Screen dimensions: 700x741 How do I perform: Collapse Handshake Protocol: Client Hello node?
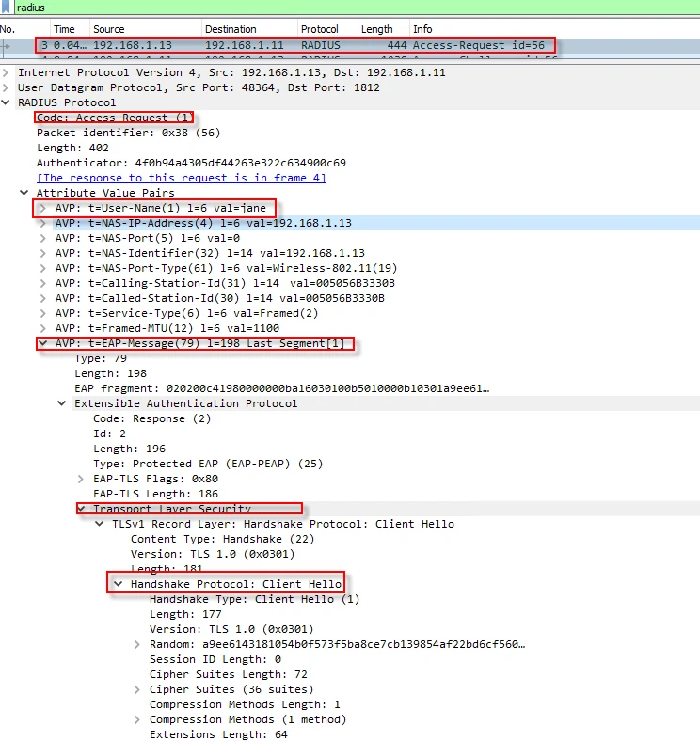[119, 584]
